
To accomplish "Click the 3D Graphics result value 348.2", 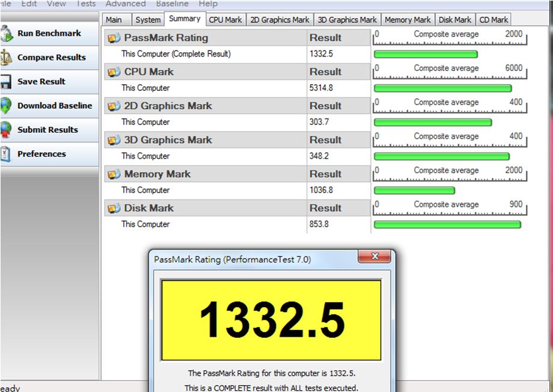I will pyautogui.click(x=319, y=156).
